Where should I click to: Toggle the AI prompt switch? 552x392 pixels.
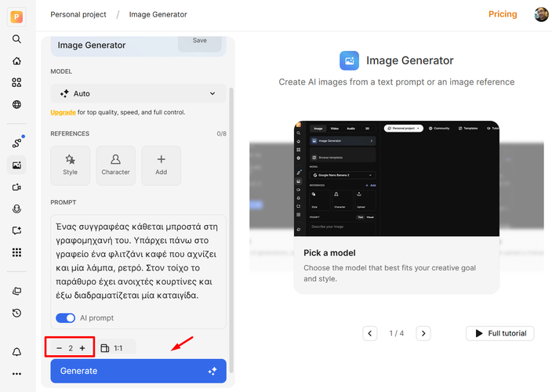click(66, 318)
